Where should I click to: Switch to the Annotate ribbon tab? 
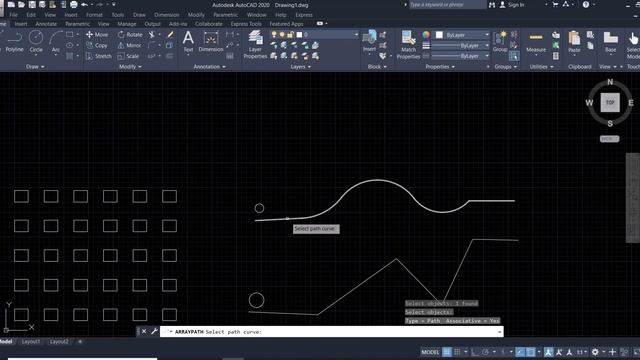pos(46,24)
